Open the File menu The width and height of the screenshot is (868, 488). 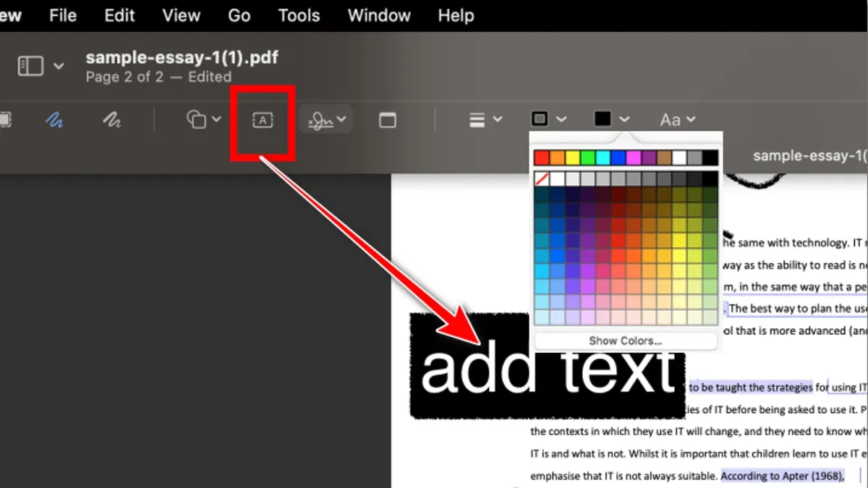pyautogui.click(x=63, y=16)
